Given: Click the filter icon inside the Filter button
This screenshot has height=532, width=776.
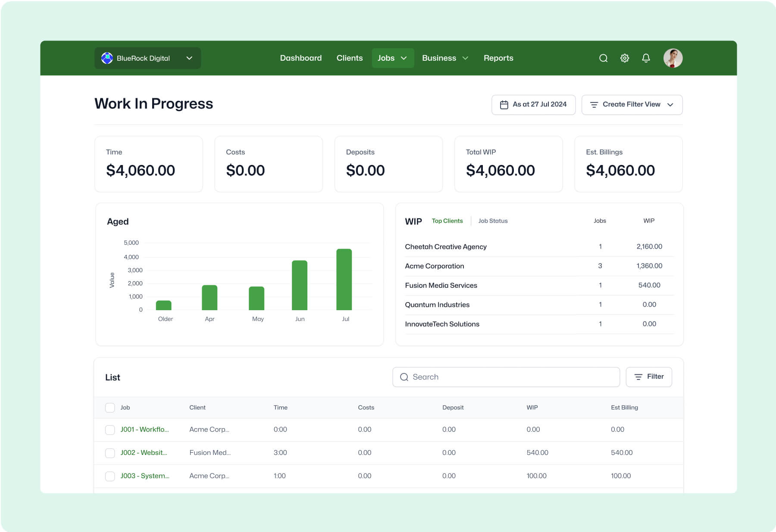Looking at the screenshot, I should pos(639,376).
